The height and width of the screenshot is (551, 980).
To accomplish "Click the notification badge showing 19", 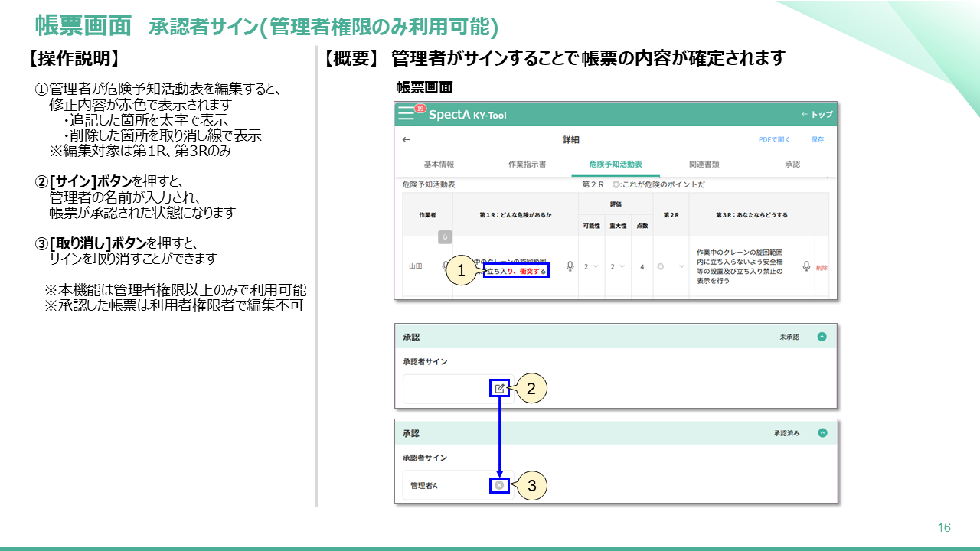I will pyautogui.click(x=420, y=109).
